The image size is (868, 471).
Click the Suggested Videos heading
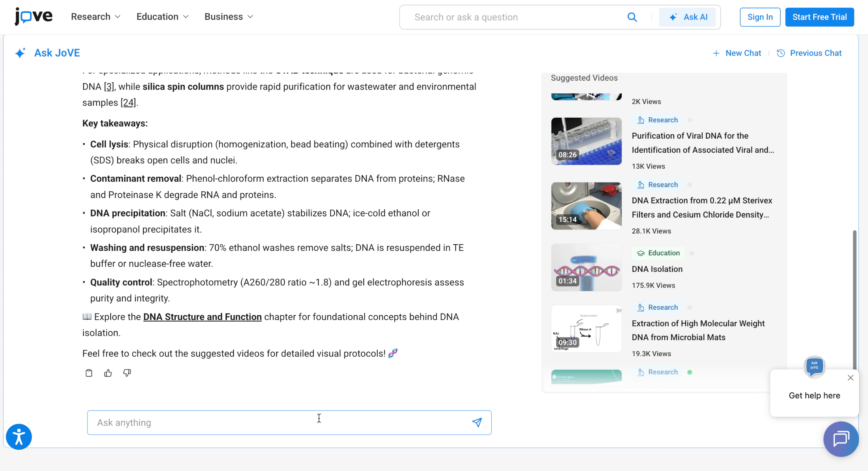584,78
